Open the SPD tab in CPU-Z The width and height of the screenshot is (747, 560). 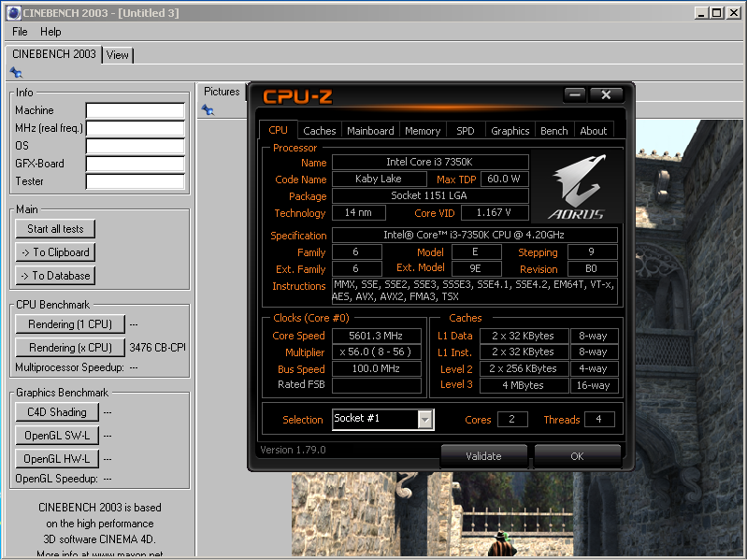point(466,131)
